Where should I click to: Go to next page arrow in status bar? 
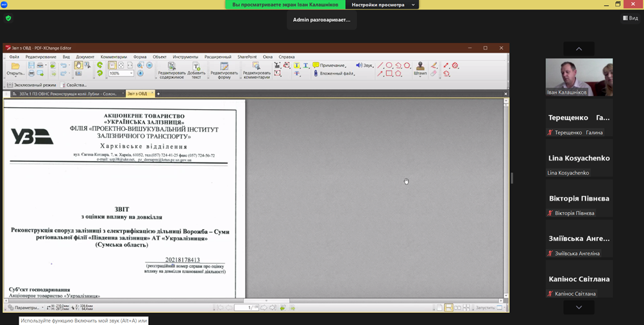pos(264,307)
